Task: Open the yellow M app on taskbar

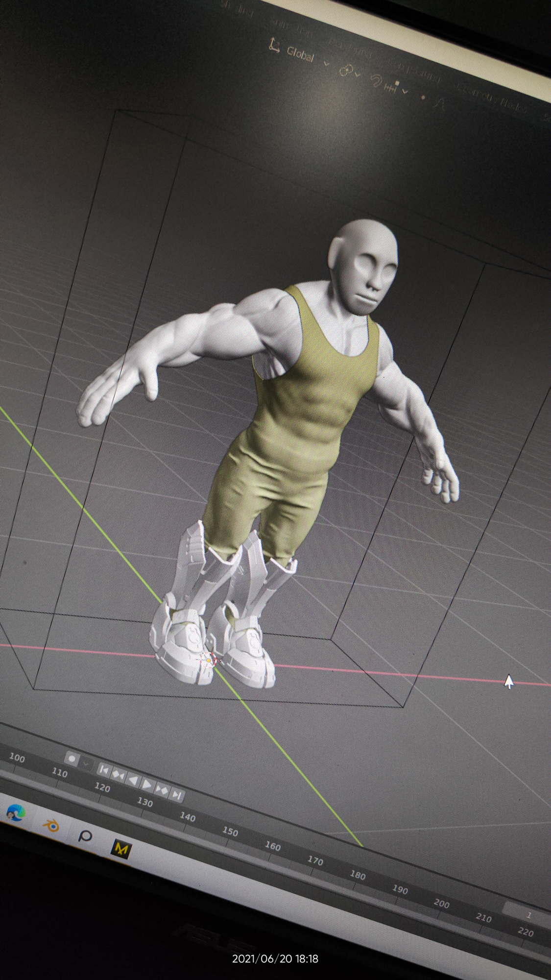Action: coord(120,849)
